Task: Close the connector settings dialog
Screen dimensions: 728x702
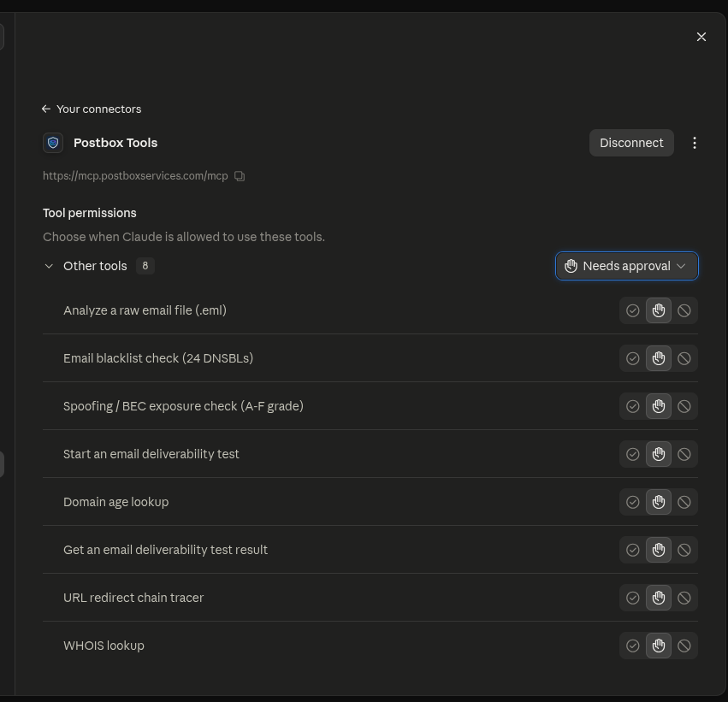Action: pyautogui.click(x=701, y=37)
